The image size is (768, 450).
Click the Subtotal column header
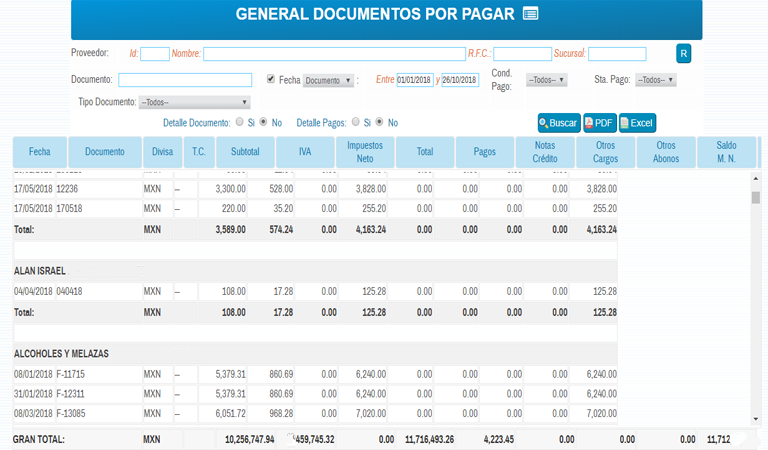(245, 152)
